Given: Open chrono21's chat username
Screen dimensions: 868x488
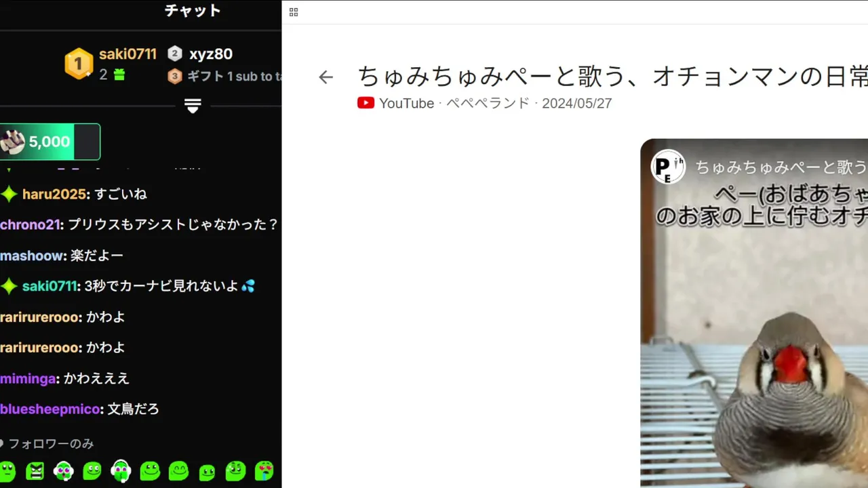Looking at the screenshot, I should point(30,225).
